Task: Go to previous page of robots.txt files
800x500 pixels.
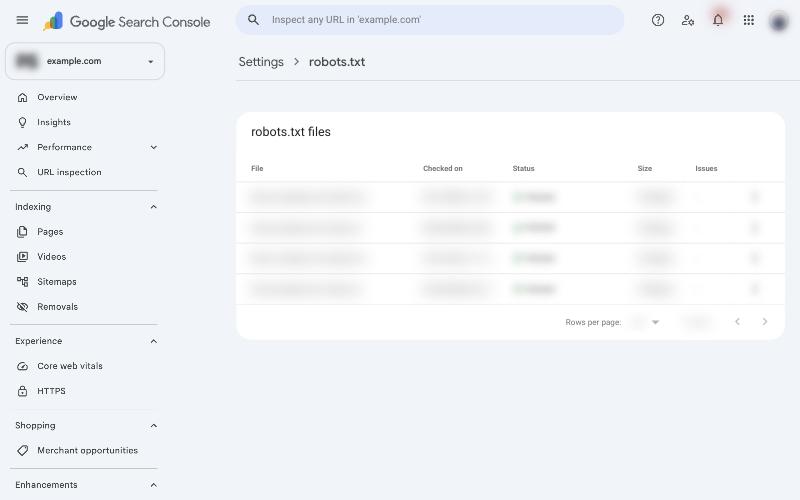Action: pyautogui.click(x=737, y=321)
